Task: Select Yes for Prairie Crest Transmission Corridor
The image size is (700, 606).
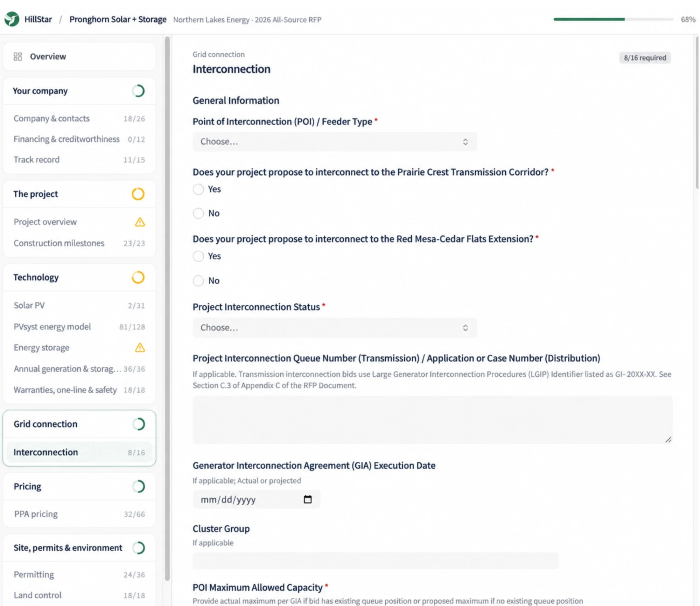Action: [x=198, y=189]
